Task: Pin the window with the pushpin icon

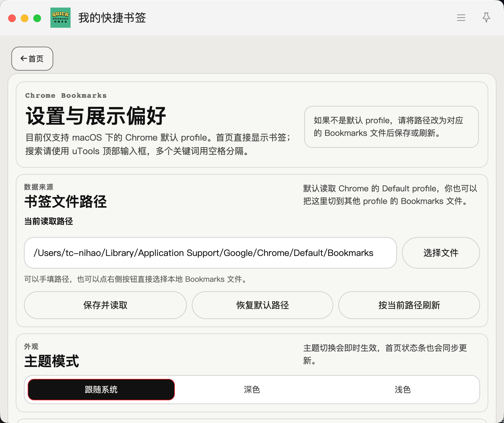Action: (486, 18)
